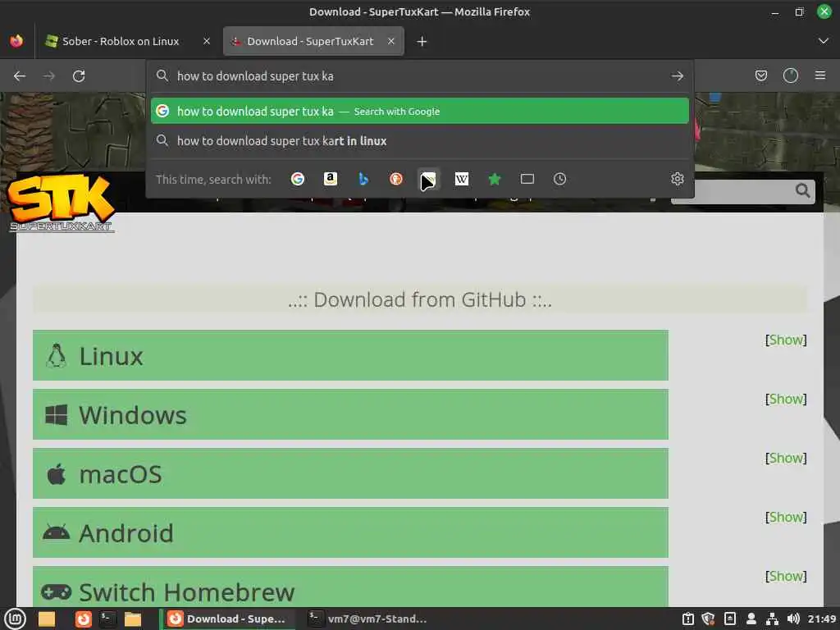Image resolution: width=840 pixels, height=630 pixels.
Task: Search this time with DuckDuckGo icon
Action: [x=396, y=179]
